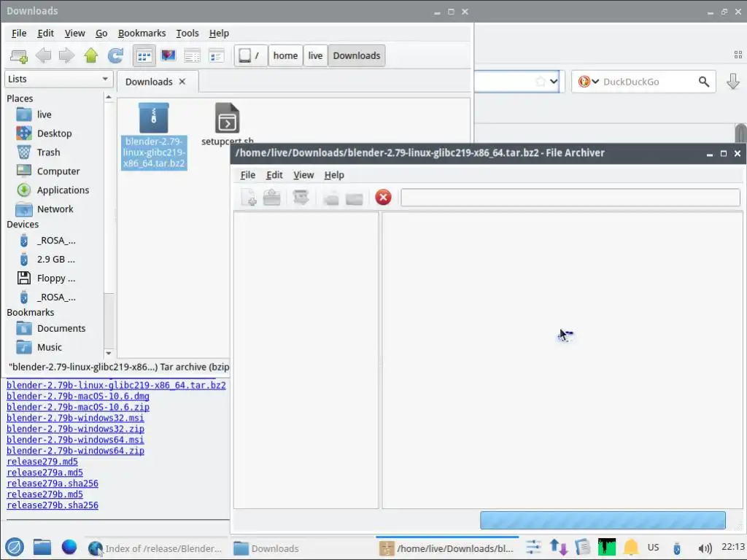Open ROSA start menu in taskbar

coord(15,548)
